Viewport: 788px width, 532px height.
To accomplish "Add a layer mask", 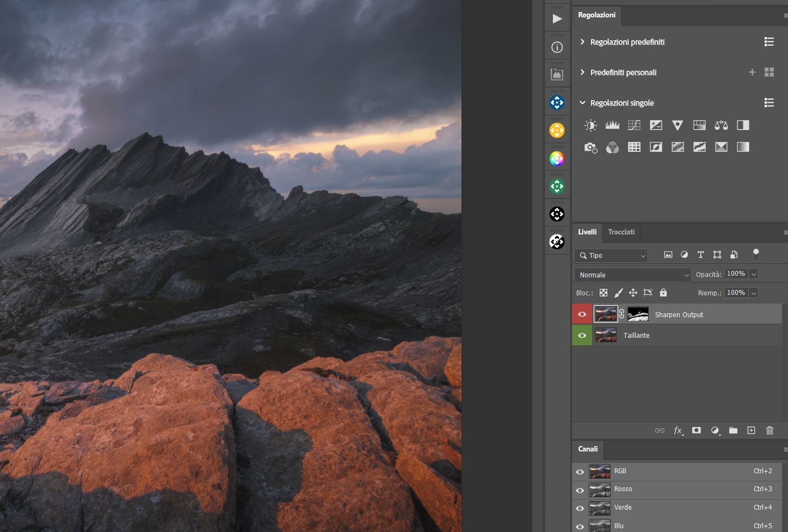I will pos(696,430).
